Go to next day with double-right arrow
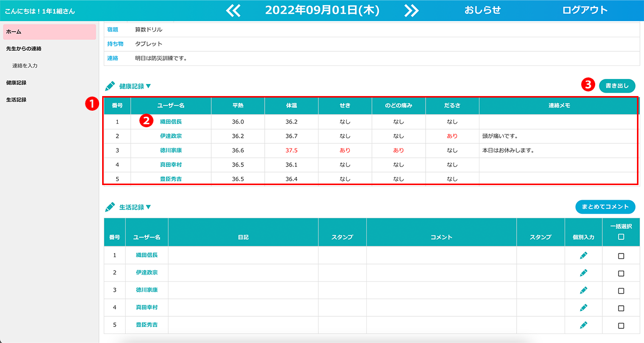This screenshot has width=644, height=343. click(411, 11)
